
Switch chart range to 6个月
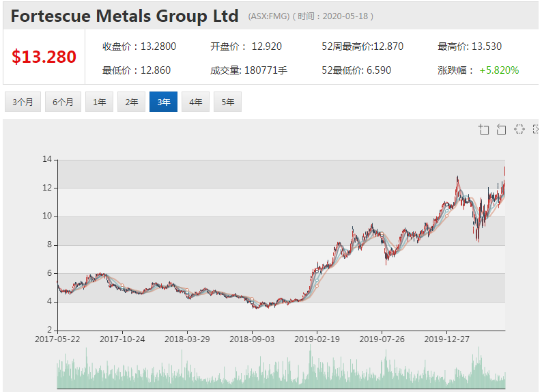63,102
